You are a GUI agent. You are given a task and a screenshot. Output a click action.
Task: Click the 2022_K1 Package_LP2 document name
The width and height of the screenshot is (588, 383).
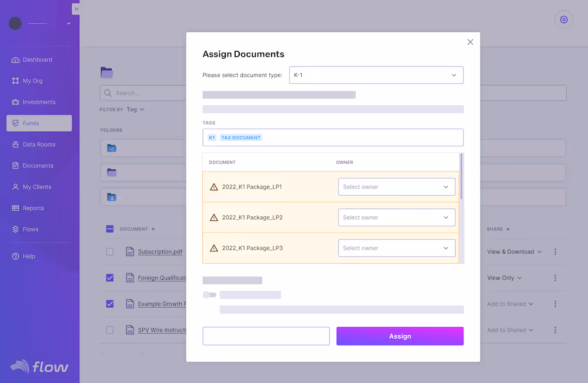tap(252, 217)
